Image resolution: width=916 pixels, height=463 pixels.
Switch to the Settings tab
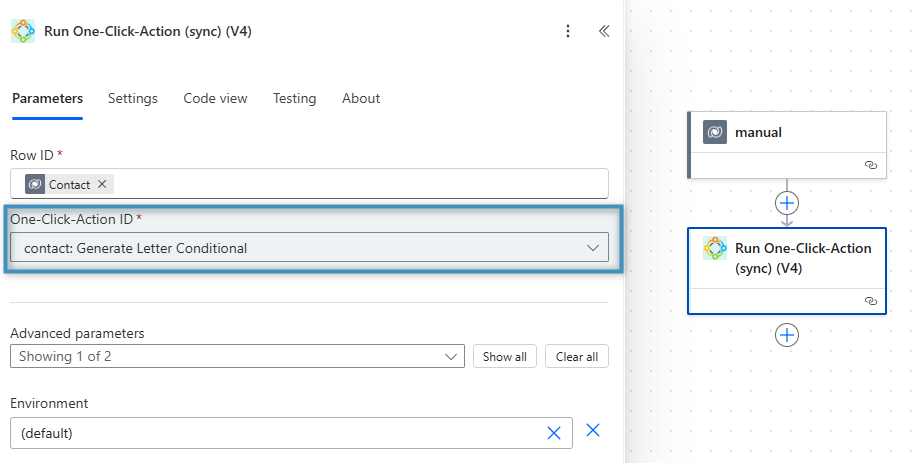(x=133, y=98)
